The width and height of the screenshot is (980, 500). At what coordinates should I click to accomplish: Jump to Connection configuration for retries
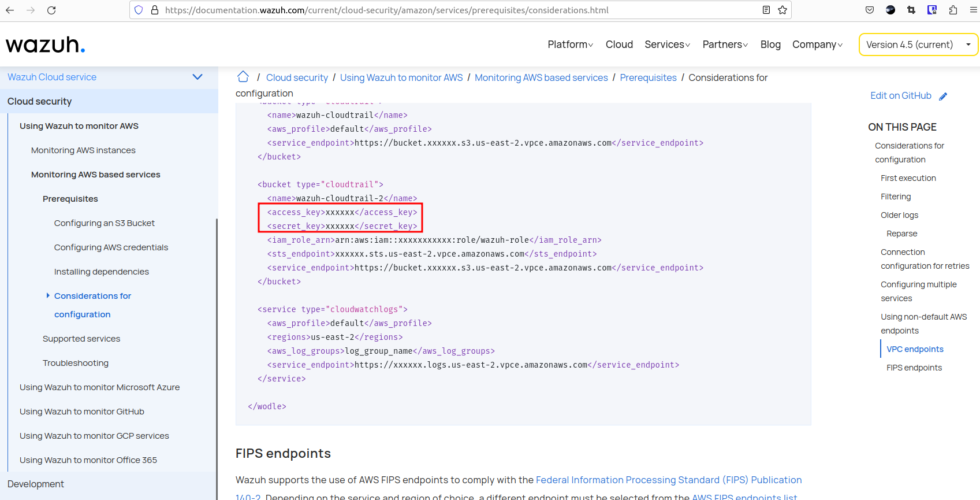(x=925, y=259)
